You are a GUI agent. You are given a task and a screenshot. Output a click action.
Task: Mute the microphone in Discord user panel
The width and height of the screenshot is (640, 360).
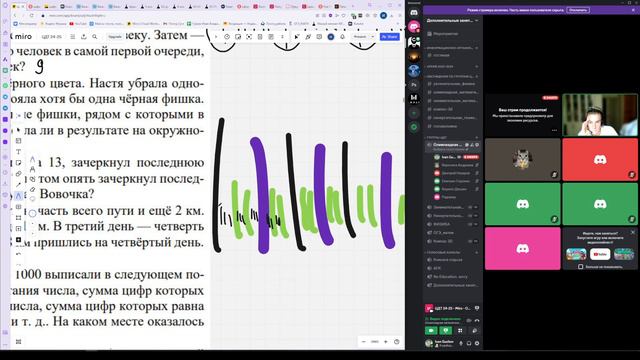tap(461, 343)
